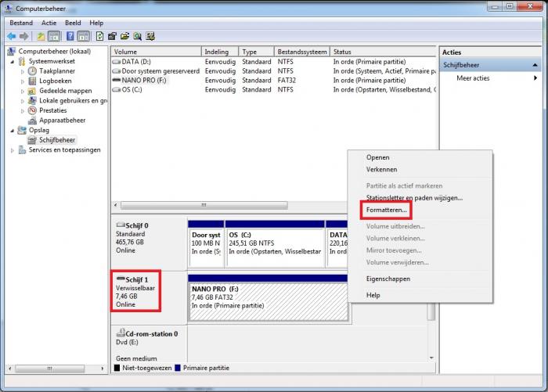Select Prestaties in the tree
This screenshot has width=548, height=392.
pos(52,110)
